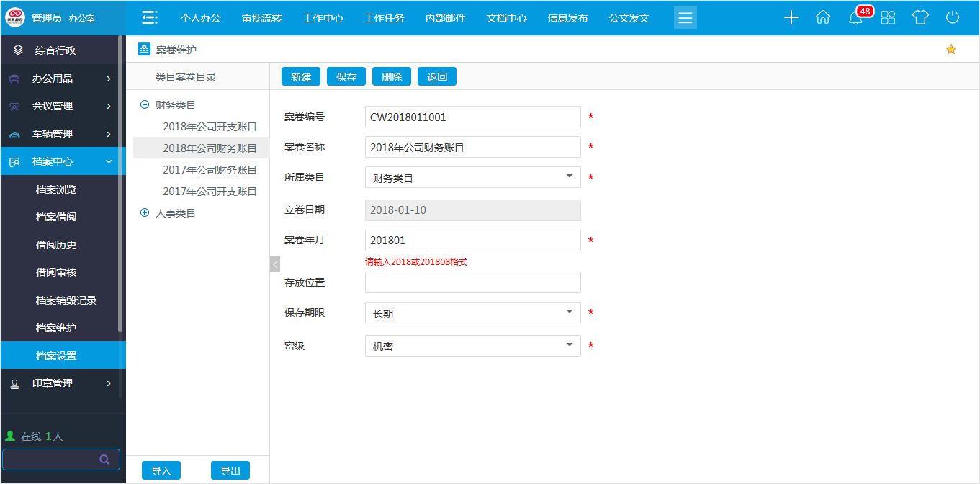The width and height of the screenshot is (980, 484).
Task: Click the shirt theme icon
Action: [x=920, y=17]
